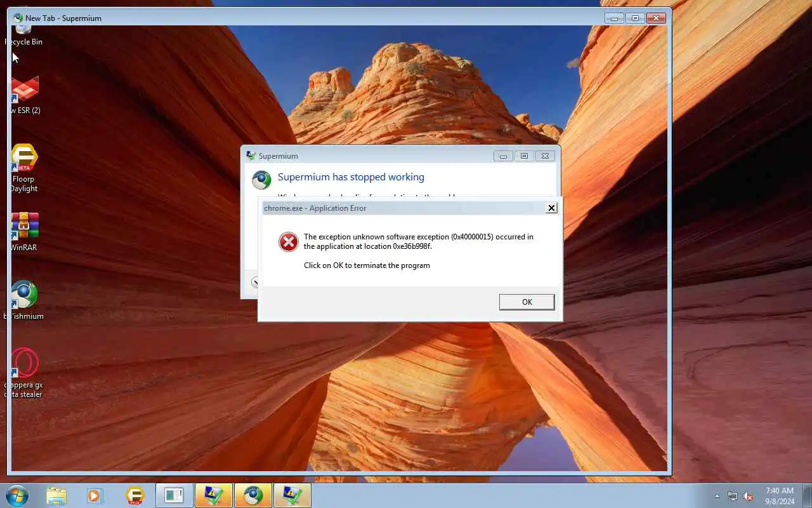The image size is (812, 508).
Task: Click the red error icon in dialog
Action: coord(288,241)
